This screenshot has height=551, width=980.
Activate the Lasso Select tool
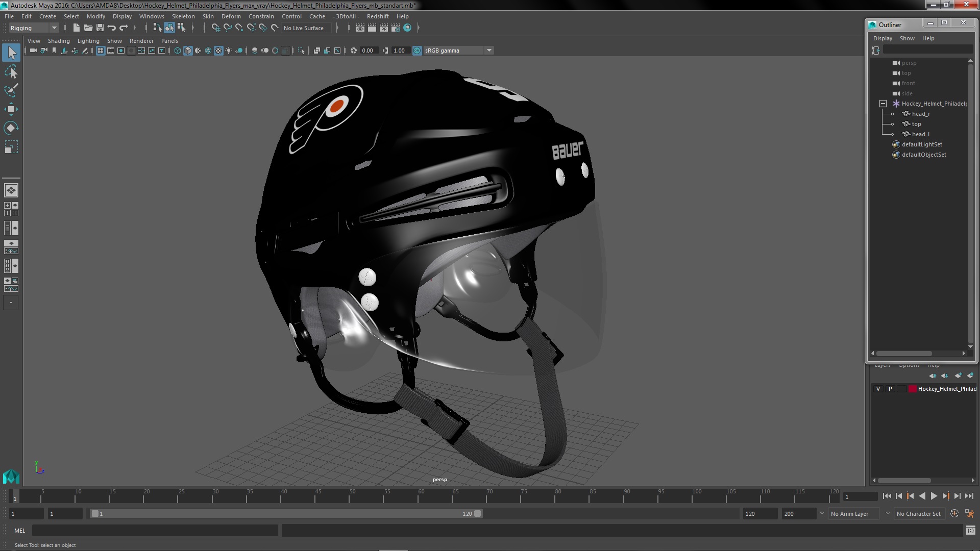pos(11,71)
